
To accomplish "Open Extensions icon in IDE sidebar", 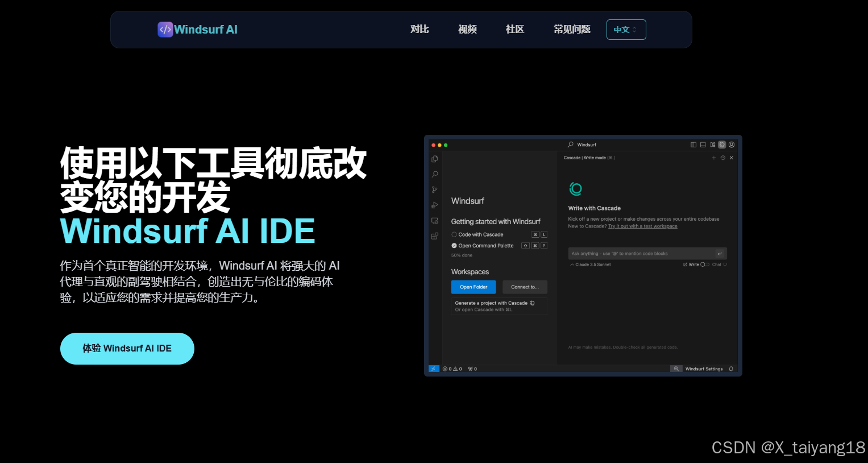I will (435, 236).
